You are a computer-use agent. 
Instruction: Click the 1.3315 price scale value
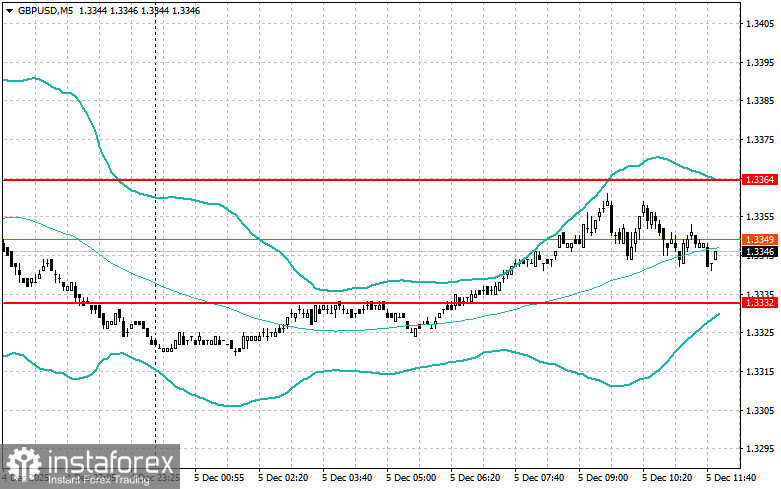click(x=760, y=371)
